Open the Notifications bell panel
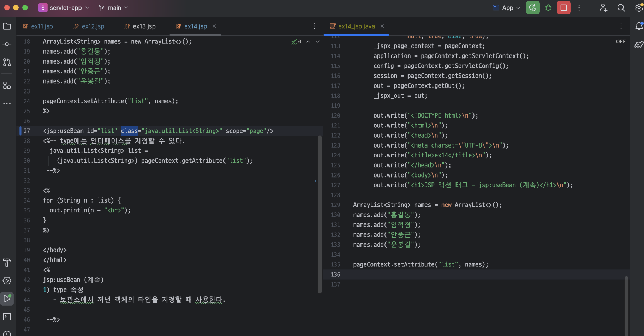The image size is (644, 336). (639, 26)
